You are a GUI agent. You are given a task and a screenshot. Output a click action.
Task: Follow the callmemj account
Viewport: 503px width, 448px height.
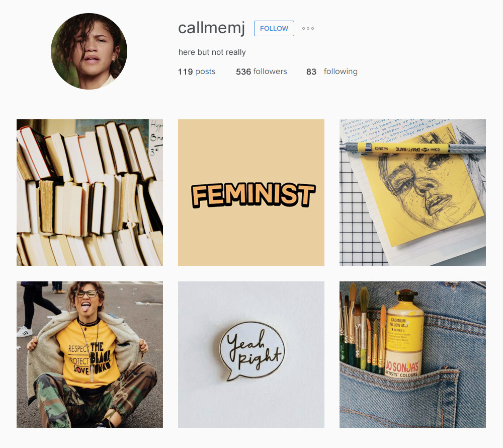(x=274, y=28)
